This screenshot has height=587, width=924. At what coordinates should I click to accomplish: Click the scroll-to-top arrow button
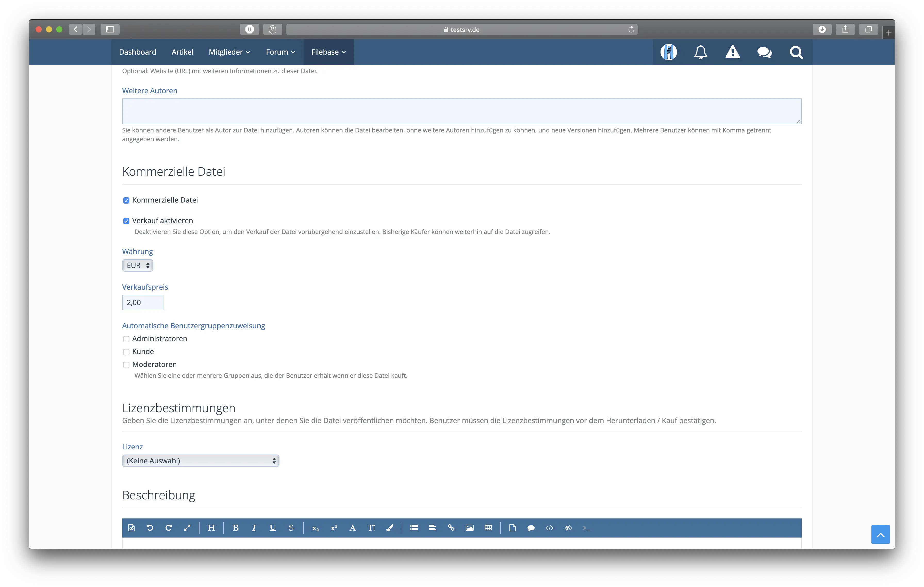coord(880,534)
